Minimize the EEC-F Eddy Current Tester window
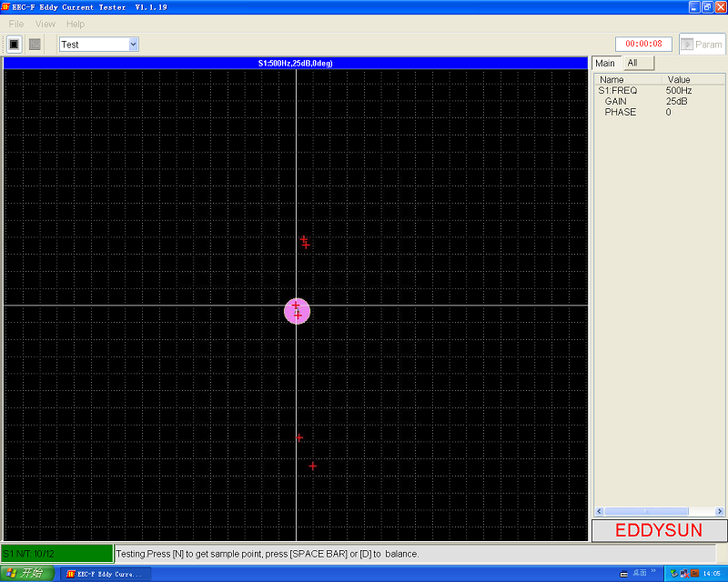This screenshot has height=582, width=728. click(694, 7)
